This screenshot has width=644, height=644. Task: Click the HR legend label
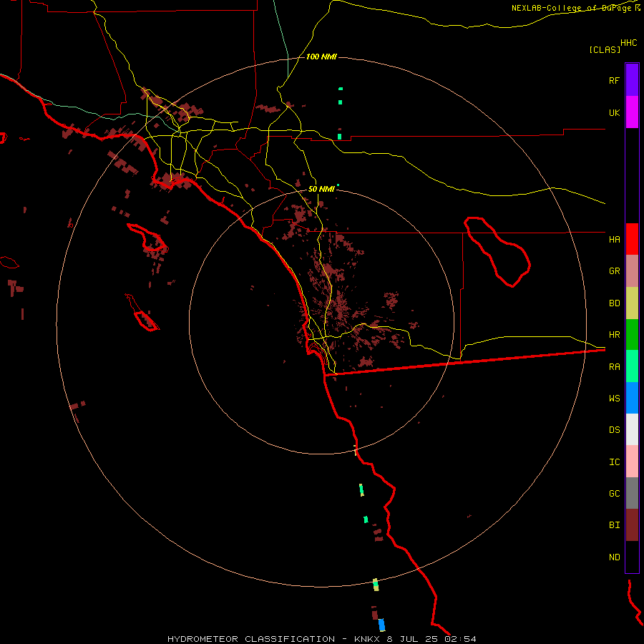pyautogui.click(x=614, y=335)
